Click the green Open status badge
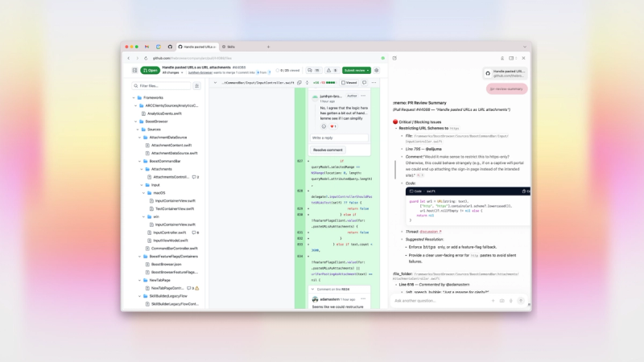The image size is (644, 362). click(150, 70)
